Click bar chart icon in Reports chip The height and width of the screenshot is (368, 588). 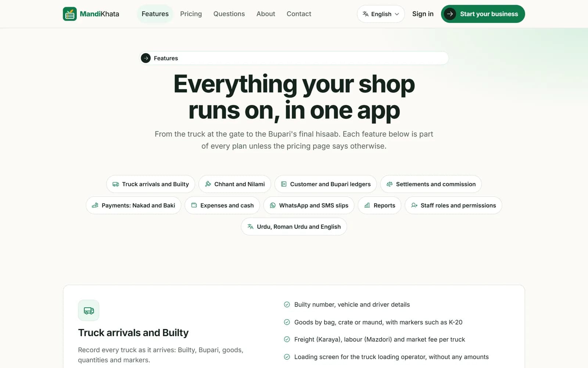367,205
